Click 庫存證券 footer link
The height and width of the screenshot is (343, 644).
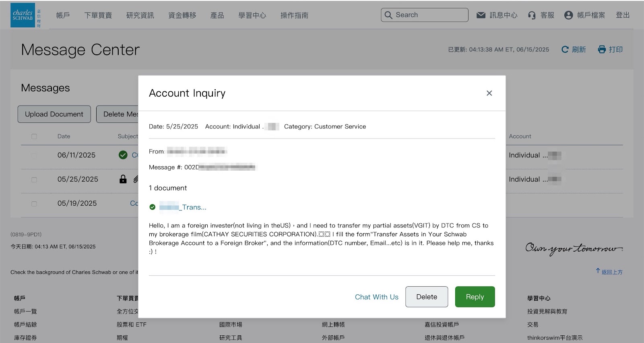25,338
